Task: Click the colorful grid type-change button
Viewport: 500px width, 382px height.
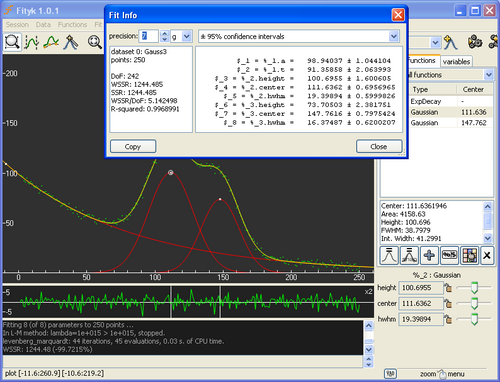Action: pyautogui.click(x=469, y=256)
